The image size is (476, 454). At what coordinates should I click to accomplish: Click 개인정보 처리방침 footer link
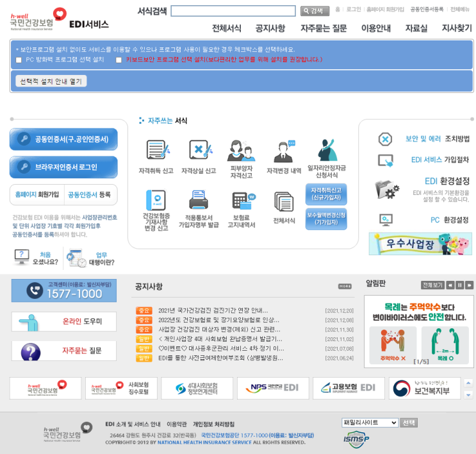coord(214,425)
